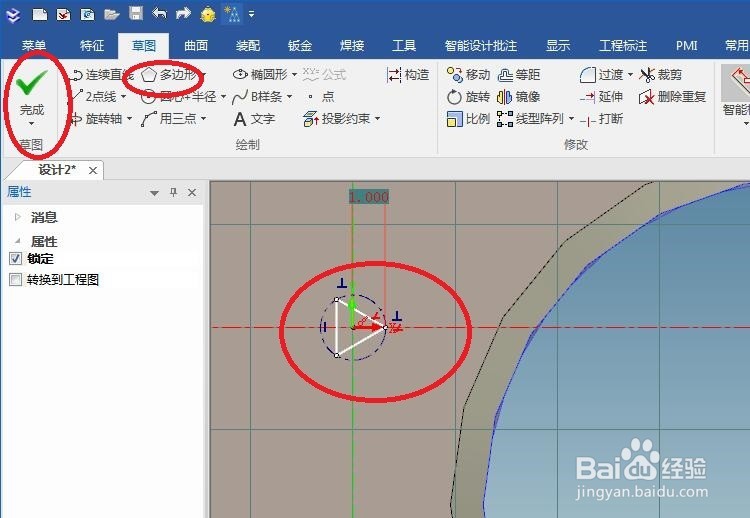The image size is (750, 518).
Task: Select the 裁剪 trim scissors tool
Action: point(661,75)
